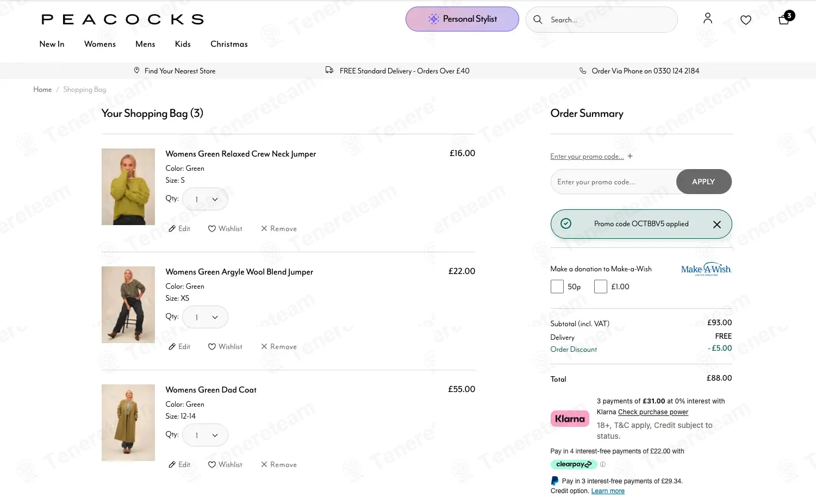Open the wishlist heart icon in header
This screenshot has height=504, width=816.
coord(746,20)
